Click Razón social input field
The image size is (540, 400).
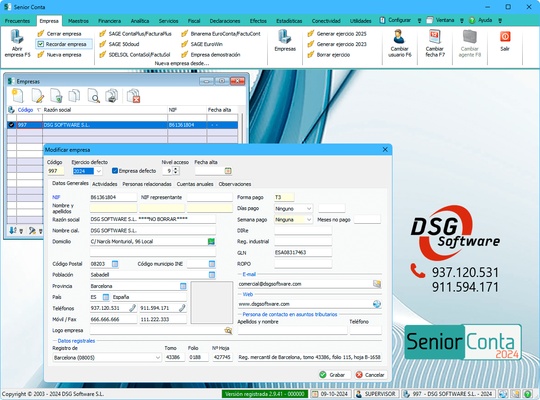[153, 219]
